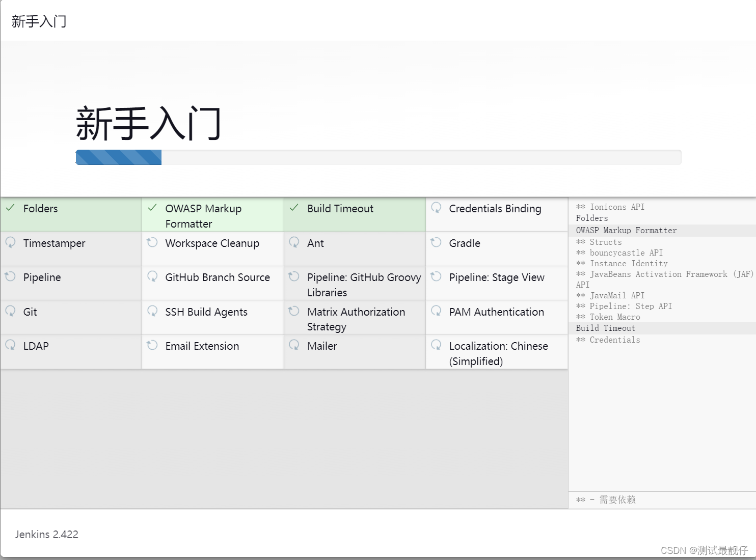Click the Pipeline: Step API log line
This screenshot has height=560, width=756.
point(624,306)
